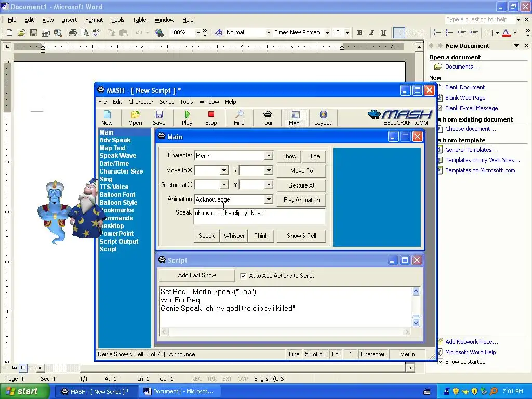Select Center alignment in Word toolbar
The width and height of the screenshot is (532, 399).
[x=410, y=33]
